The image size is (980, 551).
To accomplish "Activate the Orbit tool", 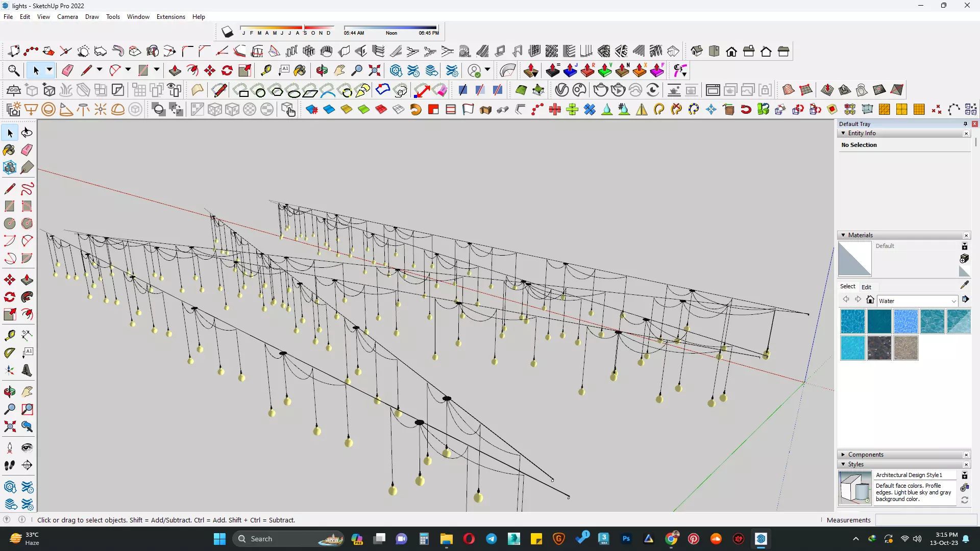I will click(9, 392).
